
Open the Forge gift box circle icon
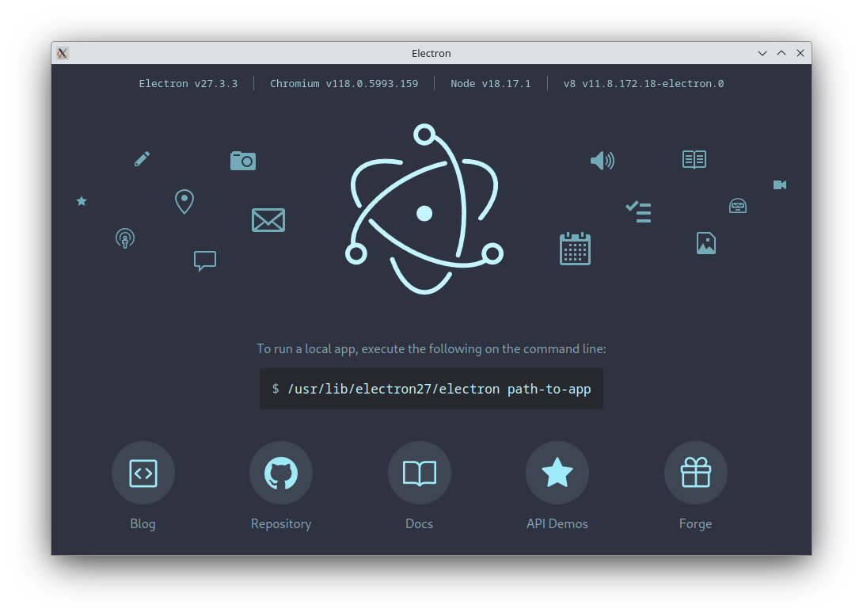[696, 473]
